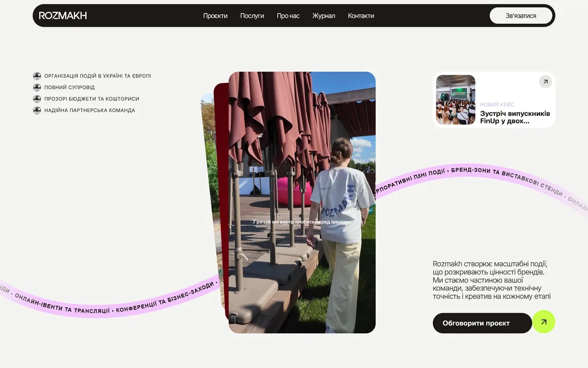Open the Послуги menu item
588x368 pixels.
click(x=252, y=16)
